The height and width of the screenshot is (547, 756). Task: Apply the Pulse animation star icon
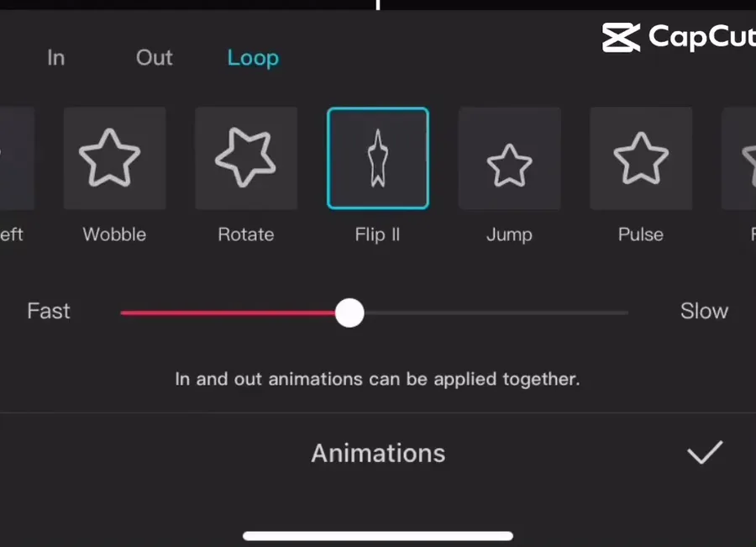641,158
